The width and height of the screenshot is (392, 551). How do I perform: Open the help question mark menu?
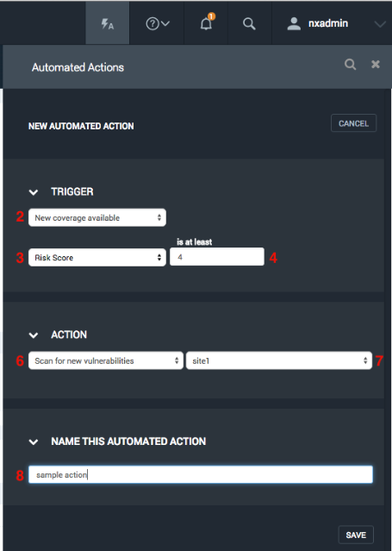coord(158,24)
